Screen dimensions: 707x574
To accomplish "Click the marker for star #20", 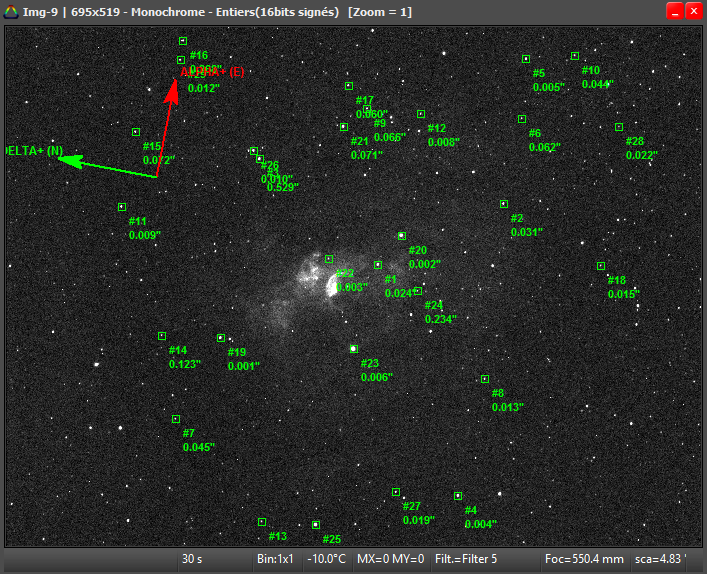I will click(402, 236).
